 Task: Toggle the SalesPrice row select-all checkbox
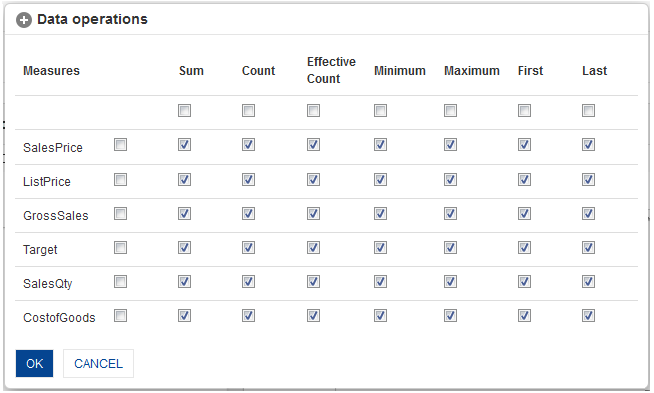121,145
